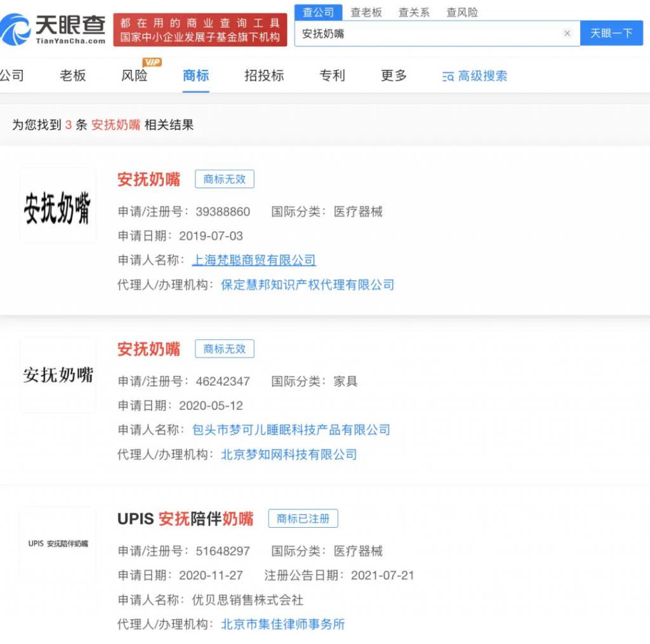This screenshot has height=644, width=650.
Task: Click the 天眼一下 search button
Action: tap(611, 33)
